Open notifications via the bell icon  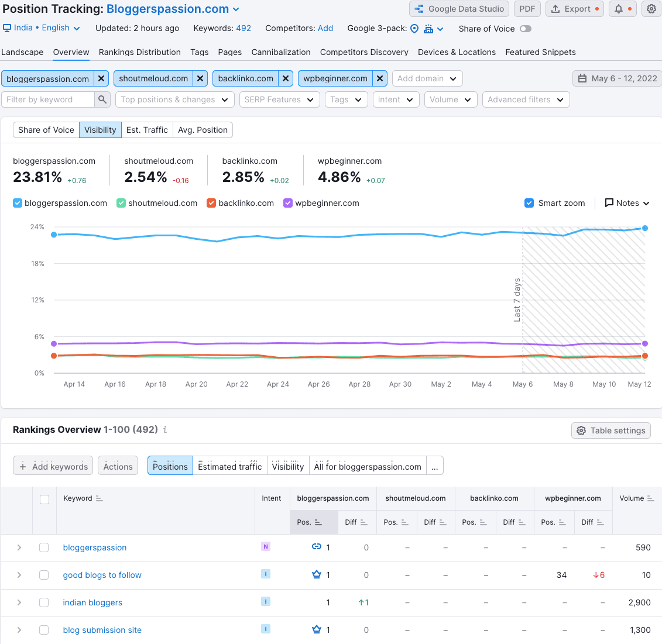click(x=619, y=9)
